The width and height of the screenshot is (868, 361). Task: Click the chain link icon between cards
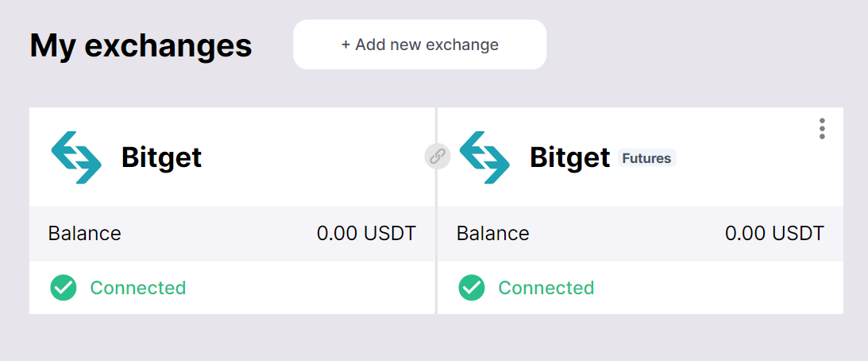(437, 157)
